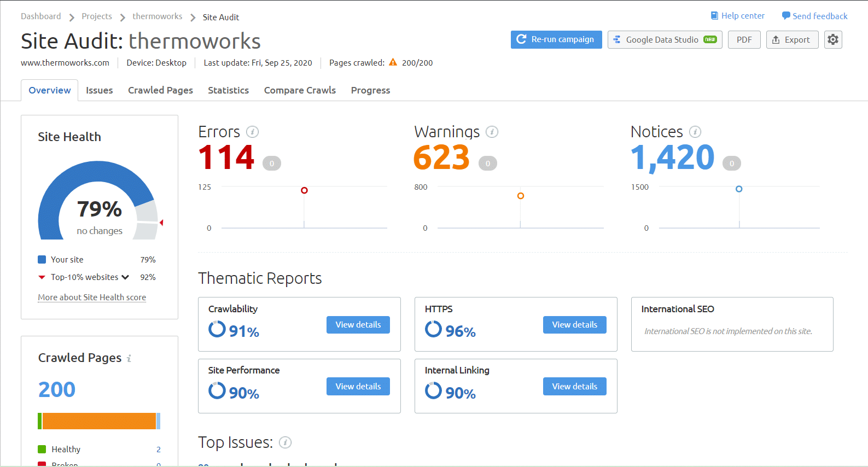Image resolution: width=868 pixels, height=467 pixels.
Task: Open More about Site Health score link
Action: pos(92,297)
